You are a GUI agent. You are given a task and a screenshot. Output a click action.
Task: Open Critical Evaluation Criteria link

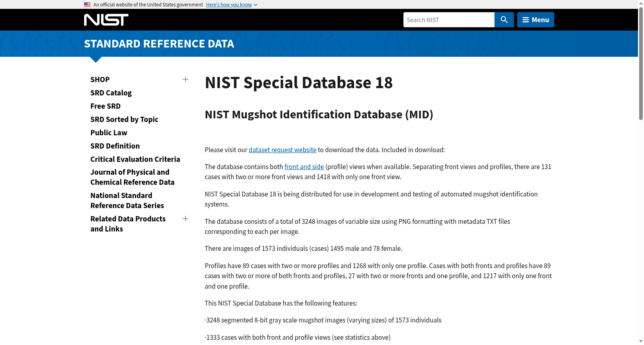point(135,159)
